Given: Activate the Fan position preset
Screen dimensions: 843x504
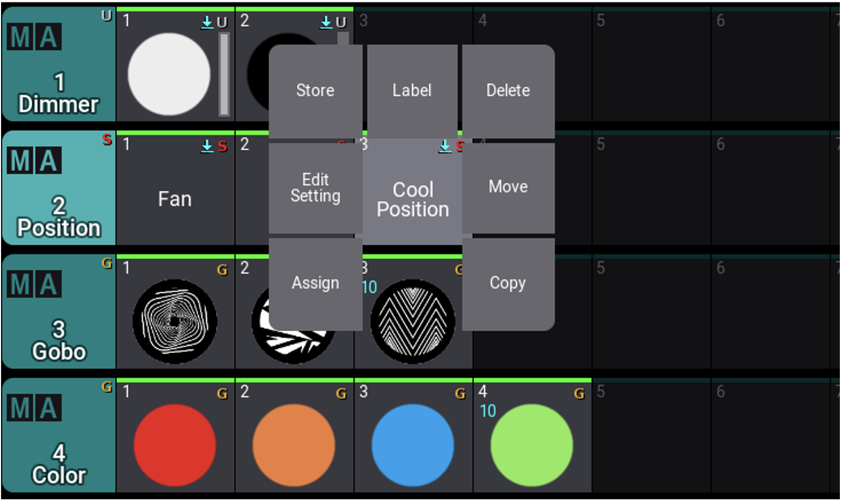Looking at the screenshot, I should (175, 199).
